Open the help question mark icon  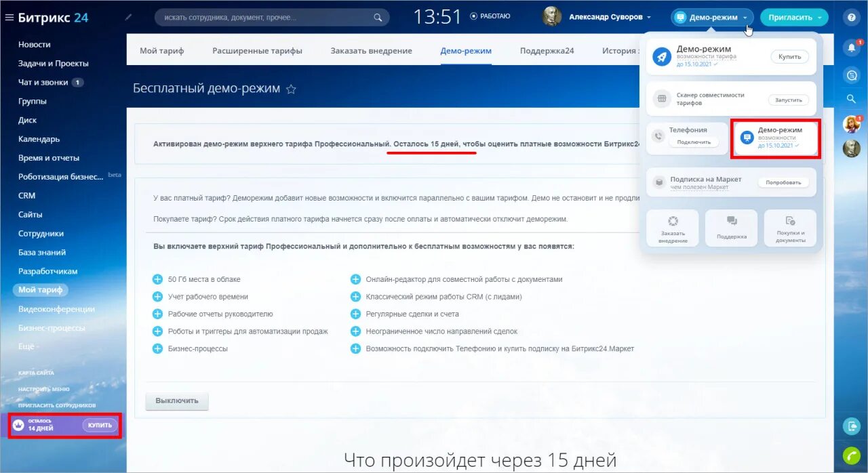tap(852, 18)
